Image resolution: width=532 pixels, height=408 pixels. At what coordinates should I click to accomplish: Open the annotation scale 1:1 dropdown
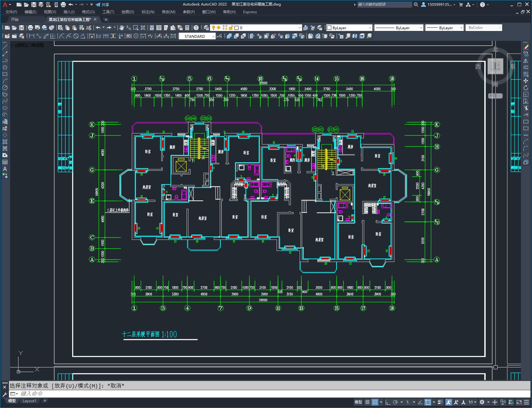(472, 402)
